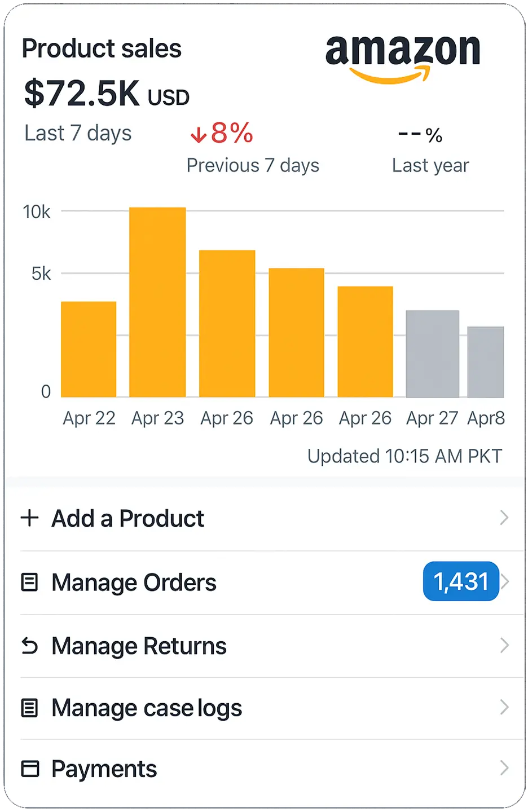Open the 1,431 orders badge

pos(461,581)
